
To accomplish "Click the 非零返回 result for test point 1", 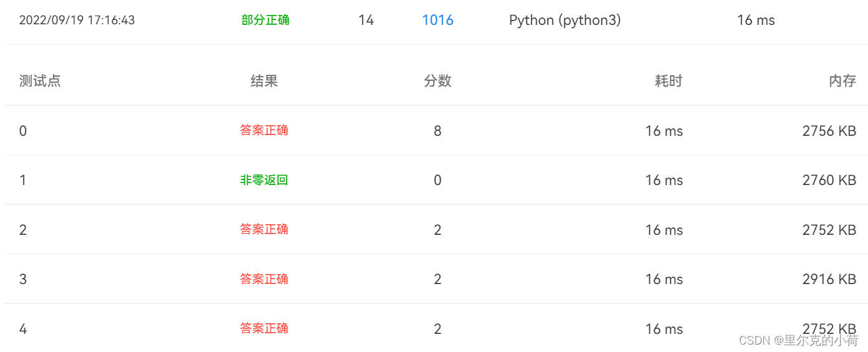I will coord(264,180).
